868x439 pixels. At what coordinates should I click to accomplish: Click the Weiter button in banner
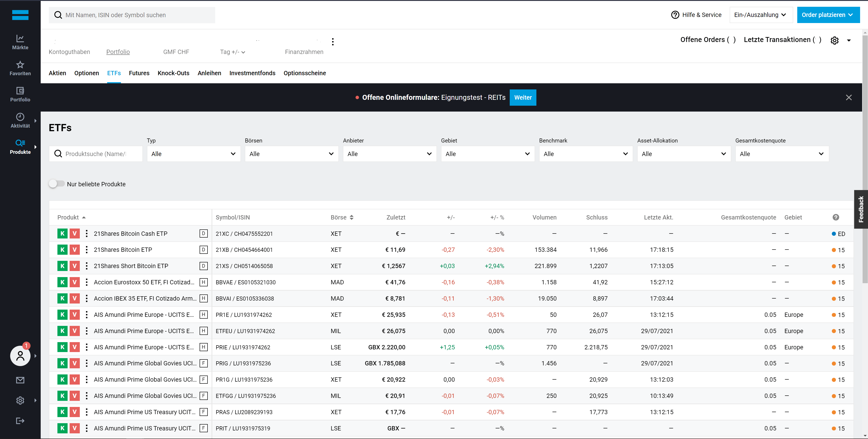[x=523, y=97]
